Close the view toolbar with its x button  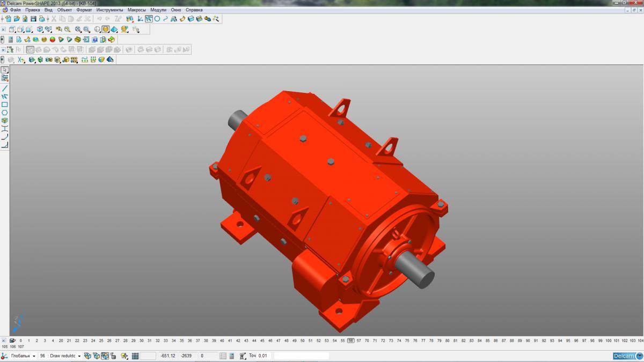coord(3,29)
